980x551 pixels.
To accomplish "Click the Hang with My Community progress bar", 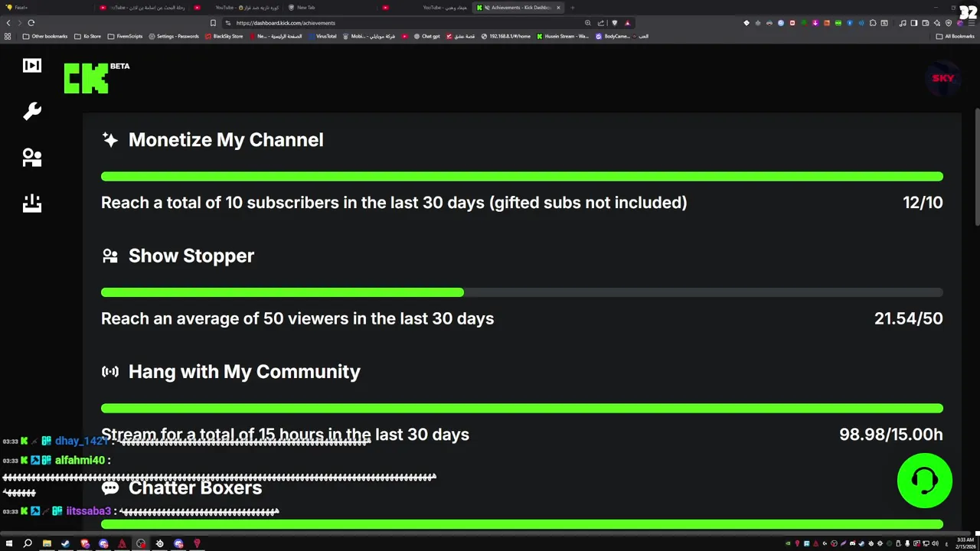I will (x=522, y=409).
